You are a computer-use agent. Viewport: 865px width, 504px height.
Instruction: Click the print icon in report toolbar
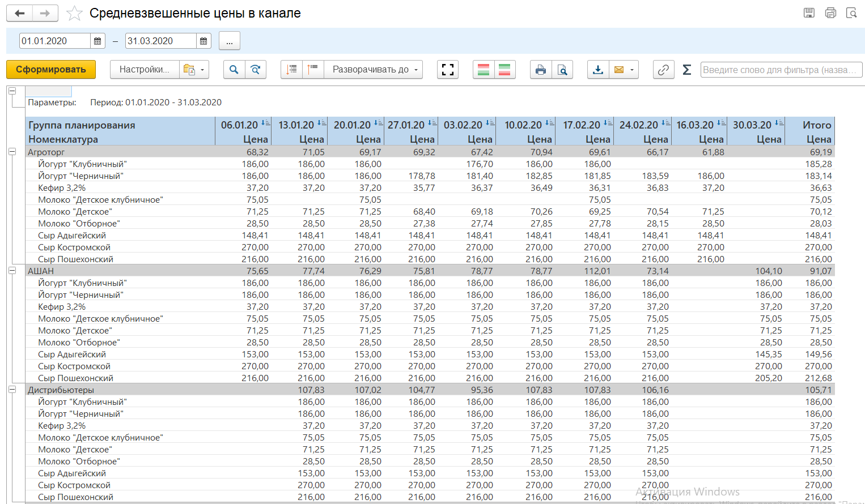point(541,70)
